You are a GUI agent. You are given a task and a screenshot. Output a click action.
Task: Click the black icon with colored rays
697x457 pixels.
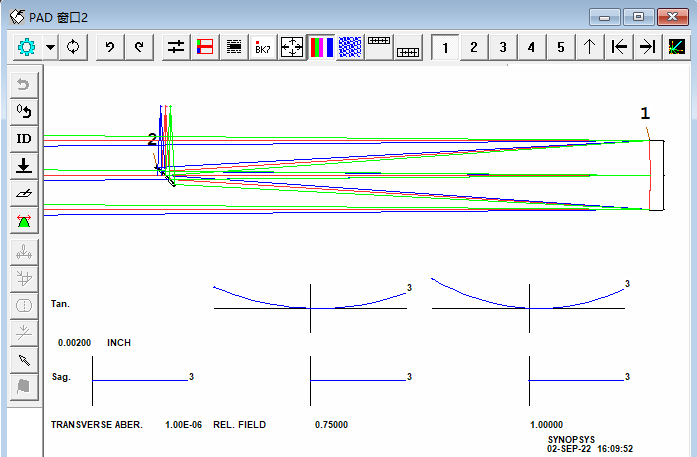(x=677, y=47)
